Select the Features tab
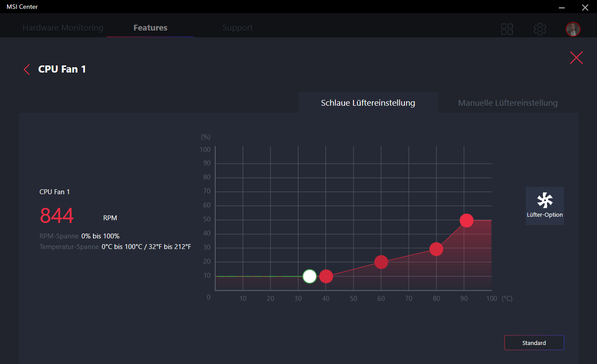This screenshot has height=364, width=597. click(151, 27)
